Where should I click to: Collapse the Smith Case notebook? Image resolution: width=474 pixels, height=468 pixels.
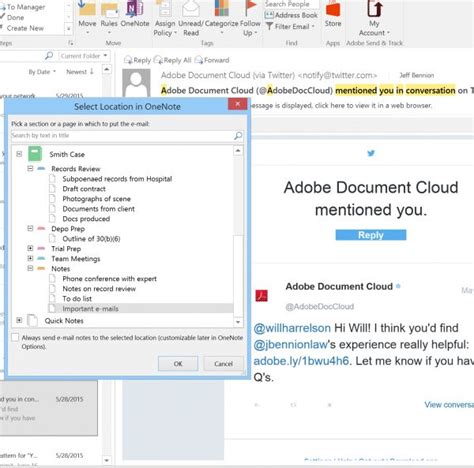click(19, 154)
